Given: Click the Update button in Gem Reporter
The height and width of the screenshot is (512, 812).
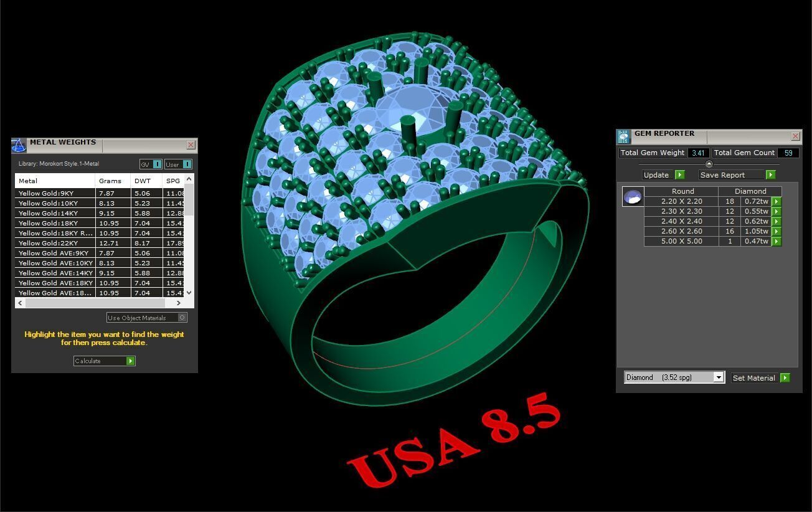Looking at the screenshot, I should [x=663, y=175].
